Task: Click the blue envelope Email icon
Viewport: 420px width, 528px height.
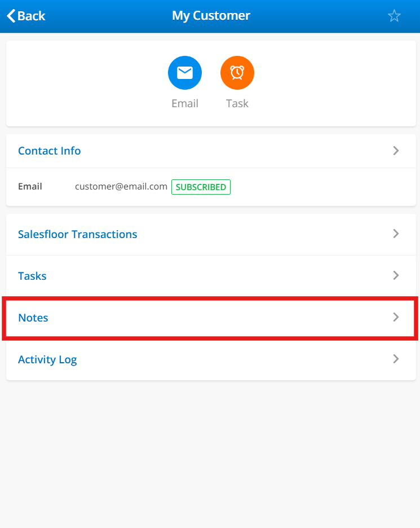Action: 185,73
